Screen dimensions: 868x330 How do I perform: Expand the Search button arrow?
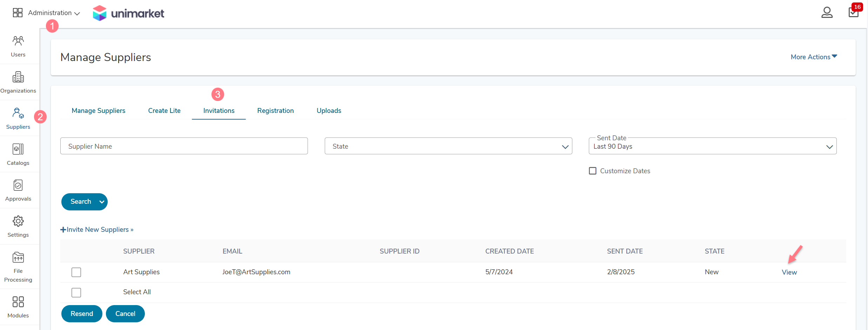coord(102,202)
